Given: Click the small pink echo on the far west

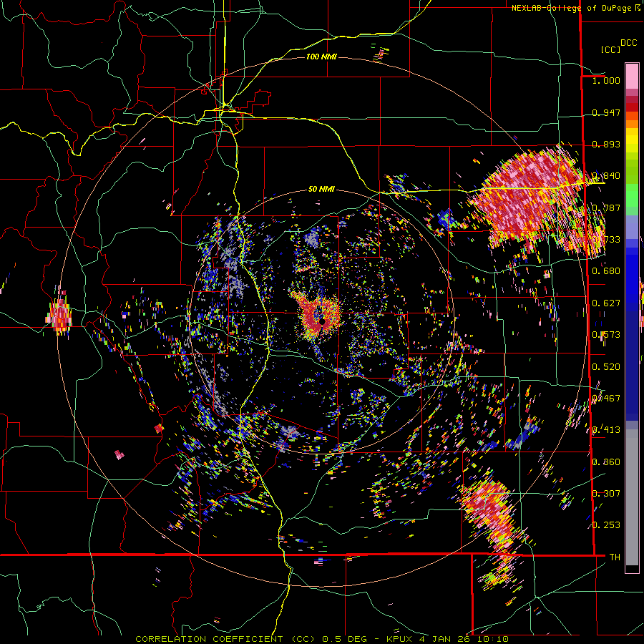Looking at the screenshot, I should (x=60, y=316).
